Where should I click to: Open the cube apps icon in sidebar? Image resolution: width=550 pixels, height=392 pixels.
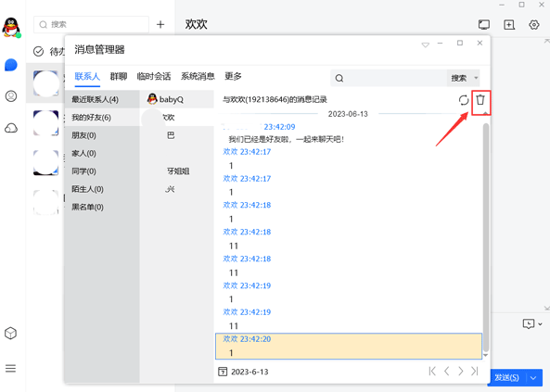10,333
